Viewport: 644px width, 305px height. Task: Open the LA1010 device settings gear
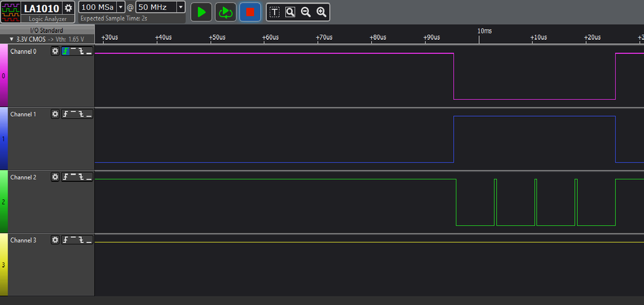pyautogui.click(x=68, y=8)
